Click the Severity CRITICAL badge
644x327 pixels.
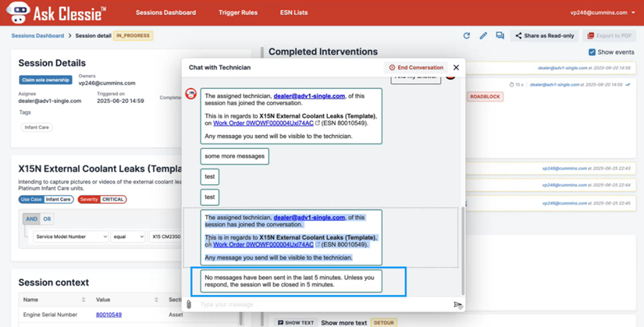tap(102, 199)
